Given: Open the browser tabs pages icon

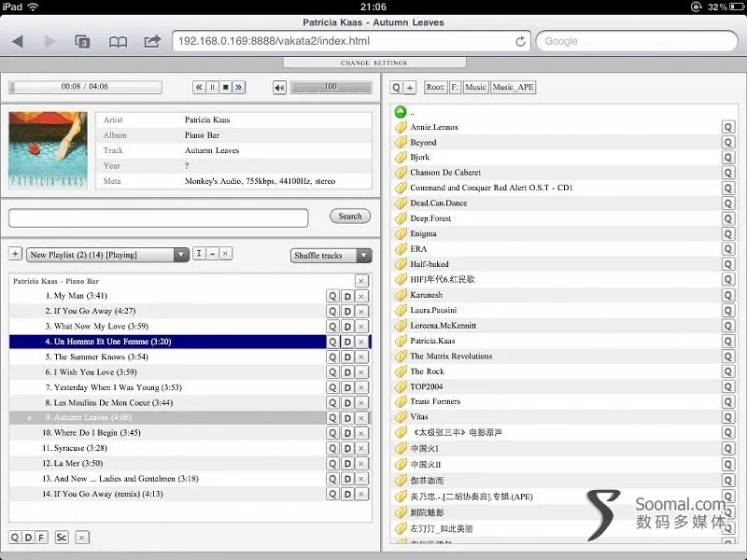Looking at the screenshot, I should (82, 42).
